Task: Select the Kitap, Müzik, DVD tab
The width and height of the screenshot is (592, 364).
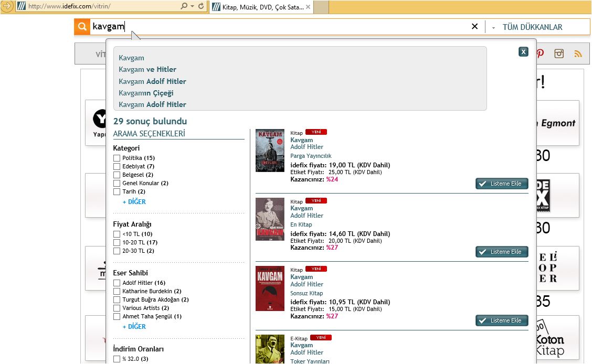Action: [261, 7]
